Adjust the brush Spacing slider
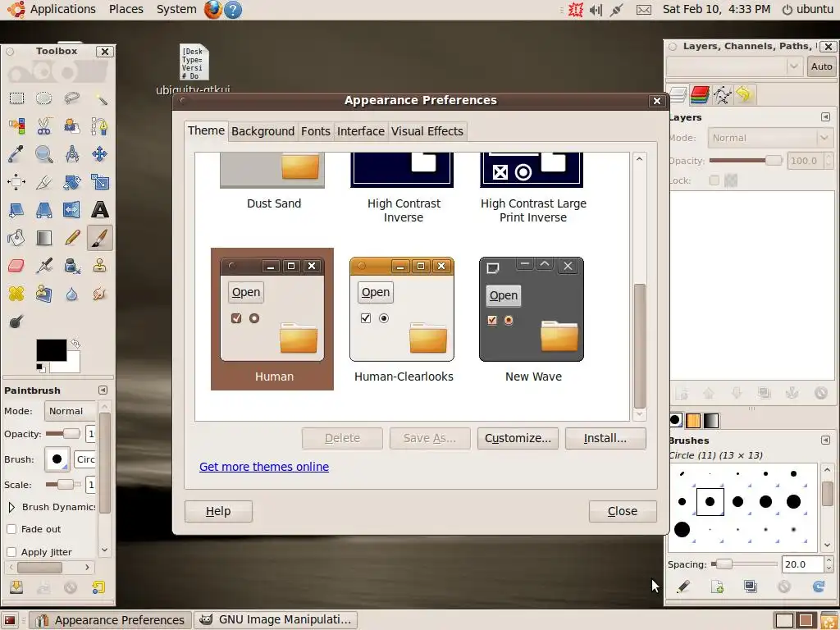The width and height of the screenshot is (840, 630). [743, 564]
